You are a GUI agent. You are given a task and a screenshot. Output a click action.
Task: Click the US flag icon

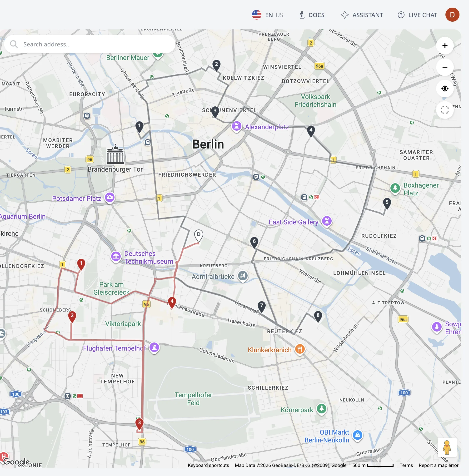click(x=256, y=15)
